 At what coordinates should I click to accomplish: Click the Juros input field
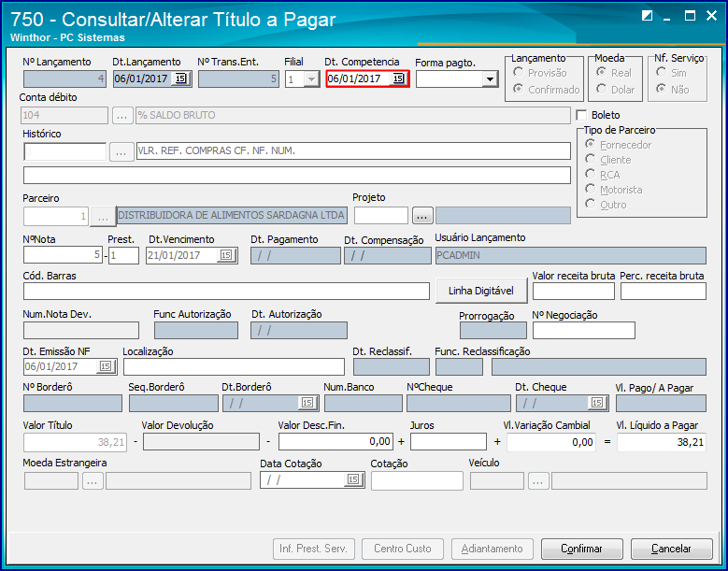tap(449, 442)
